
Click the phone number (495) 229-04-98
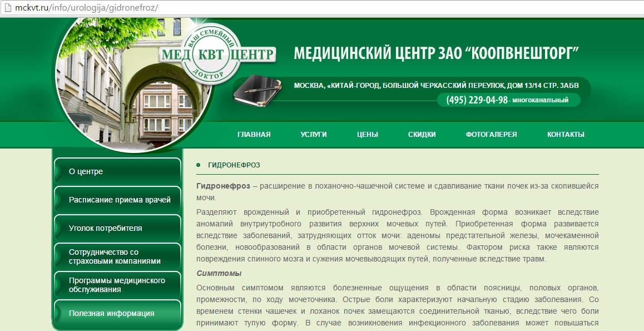(x=477, y=100)
